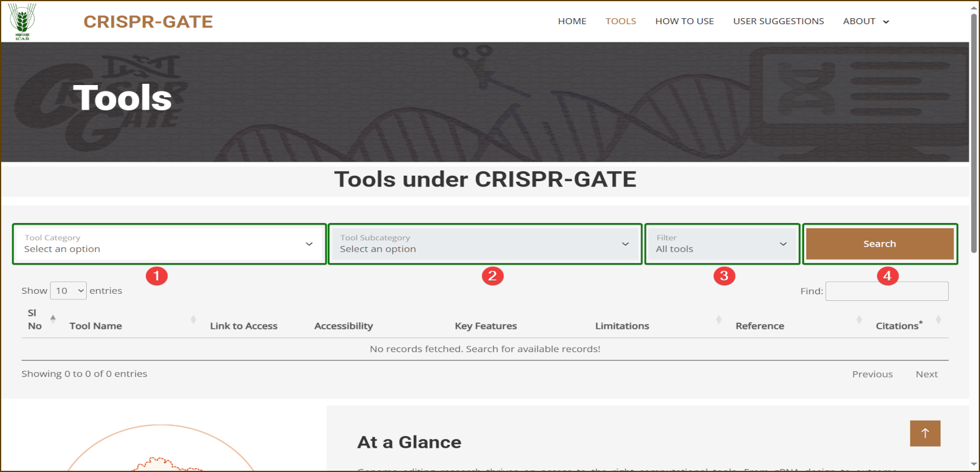
Task: Click the Next pagination link
Action: point(926,374)
